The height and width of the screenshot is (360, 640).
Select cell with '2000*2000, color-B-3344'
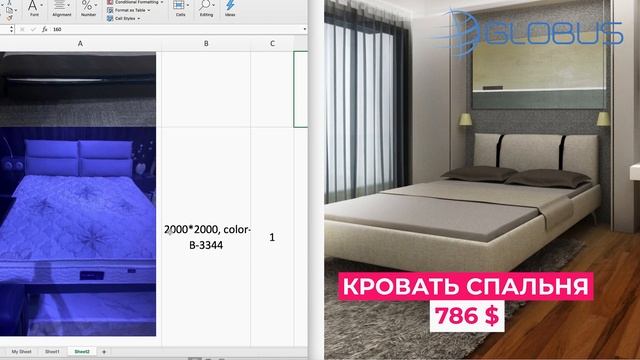pos(206,237)
